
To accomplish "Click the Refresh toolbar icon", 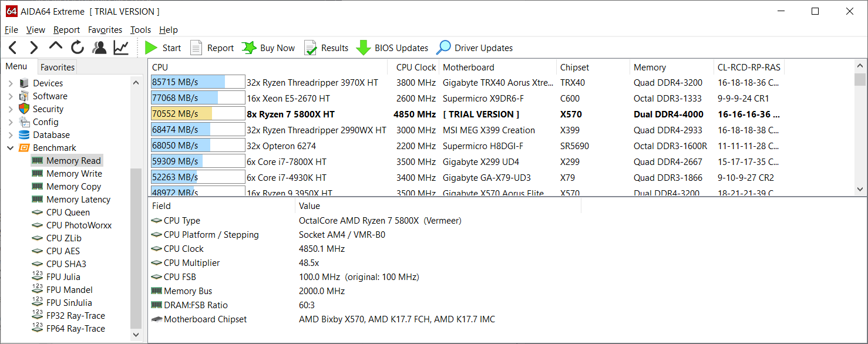I will click(78, 48).
